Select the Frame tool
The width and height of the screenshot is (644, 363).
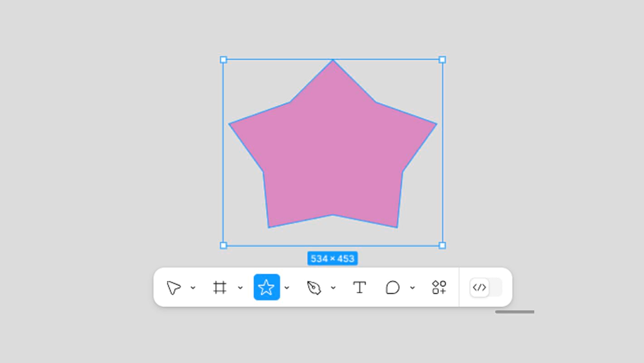pos(220,288)
